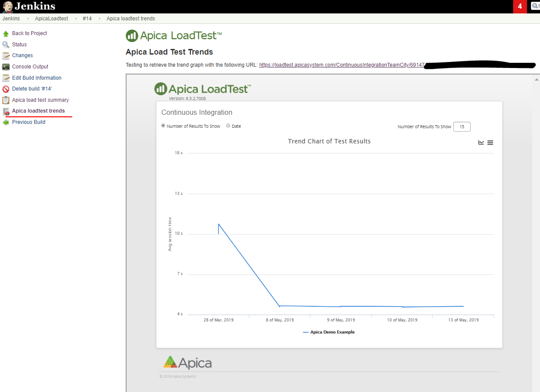Go Back to Project
This screenshot has width=540, height=392.
[29, 33]
